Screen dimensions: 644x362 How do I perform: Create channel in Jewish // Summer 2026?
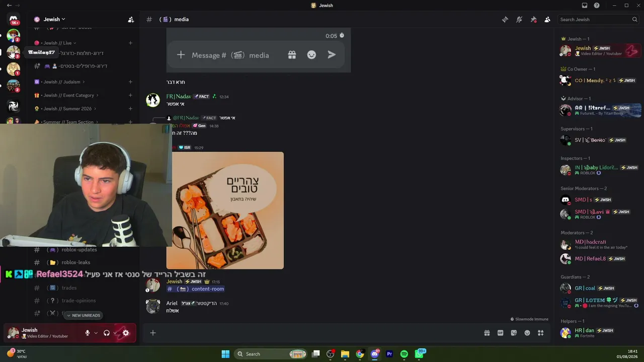coord(130,109)
